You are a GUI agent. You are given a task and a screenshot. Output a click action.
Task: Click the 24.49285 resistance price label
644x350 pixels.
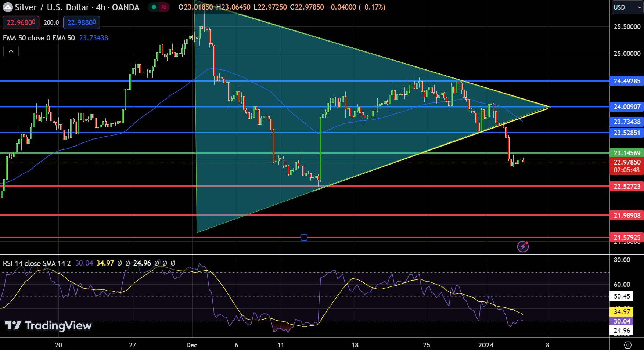(627, 81)
